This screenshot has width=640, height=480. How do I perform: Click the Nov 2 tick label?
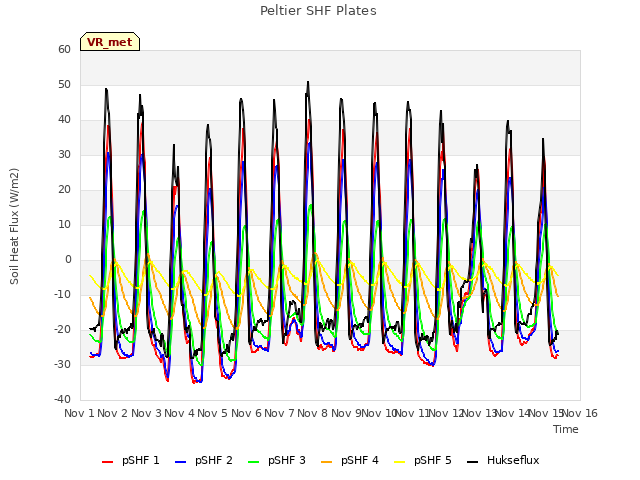click(113, 413)
